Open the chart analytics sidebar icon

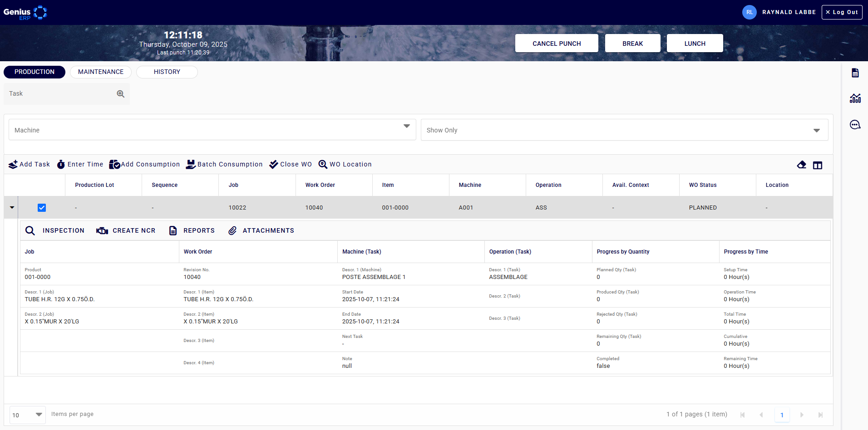(x=855, y=98)
